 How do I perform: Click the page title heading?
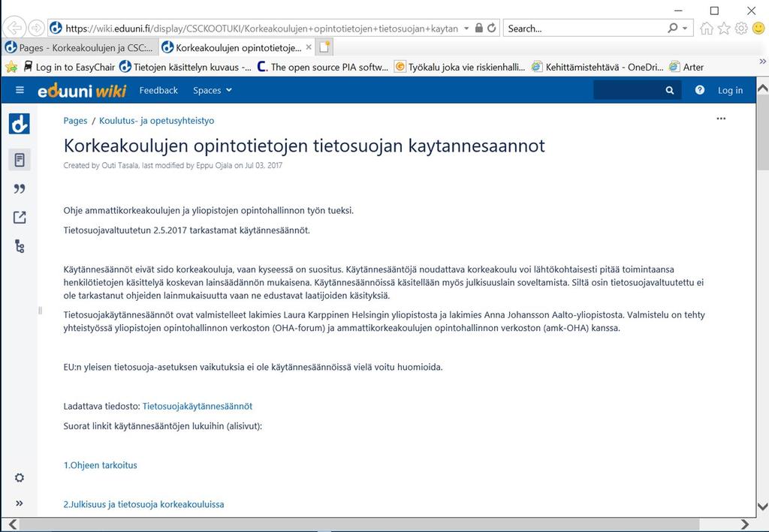(304, 146)
